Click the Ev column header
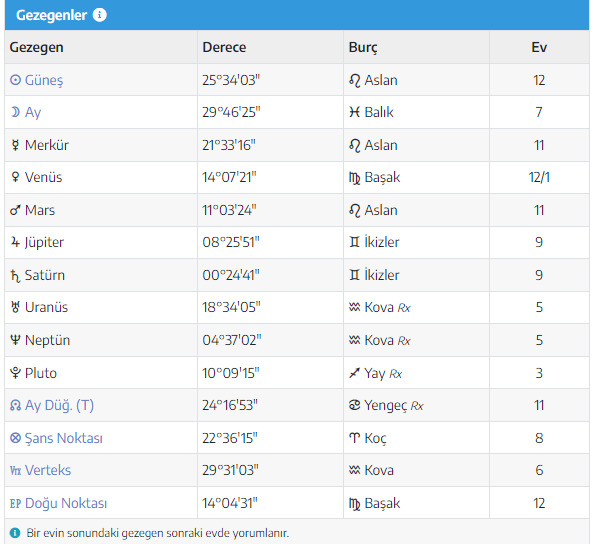The image size is (594, 544). 539,47
